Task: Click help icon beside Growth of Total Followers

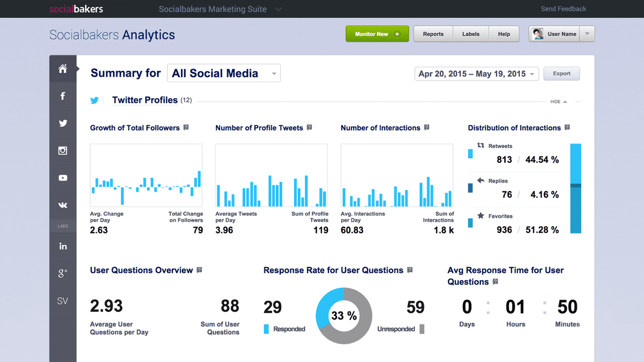Action: click(x=186, y=128)
